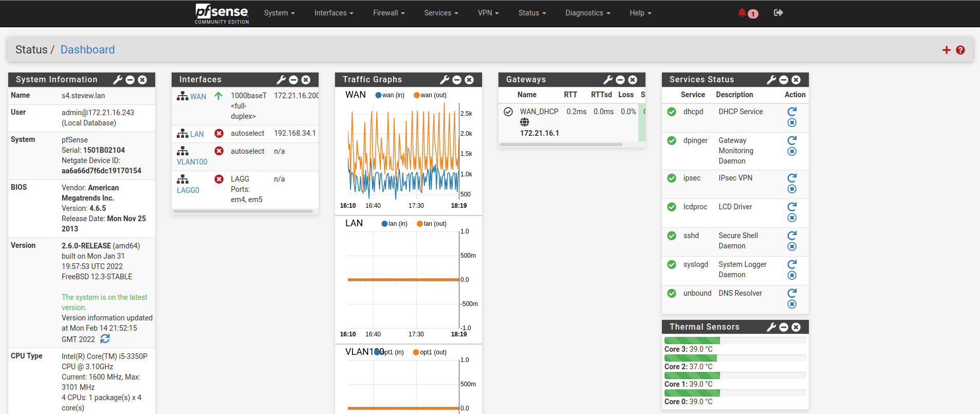Stop the dhcpd service
980x414 pixels.
[x=792, y=122]
